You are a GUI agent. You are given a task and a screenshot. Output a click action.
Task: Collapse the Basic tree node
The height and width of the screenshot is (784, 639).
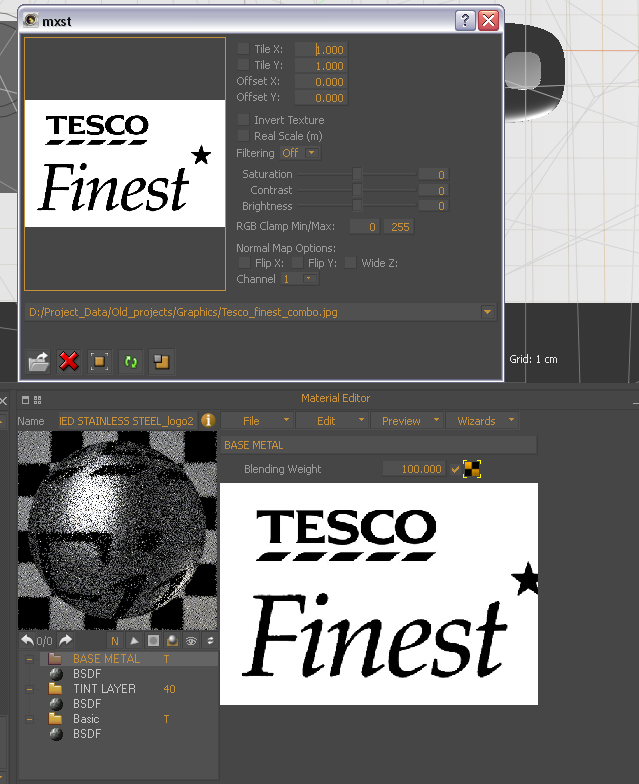tap(30, 719)
